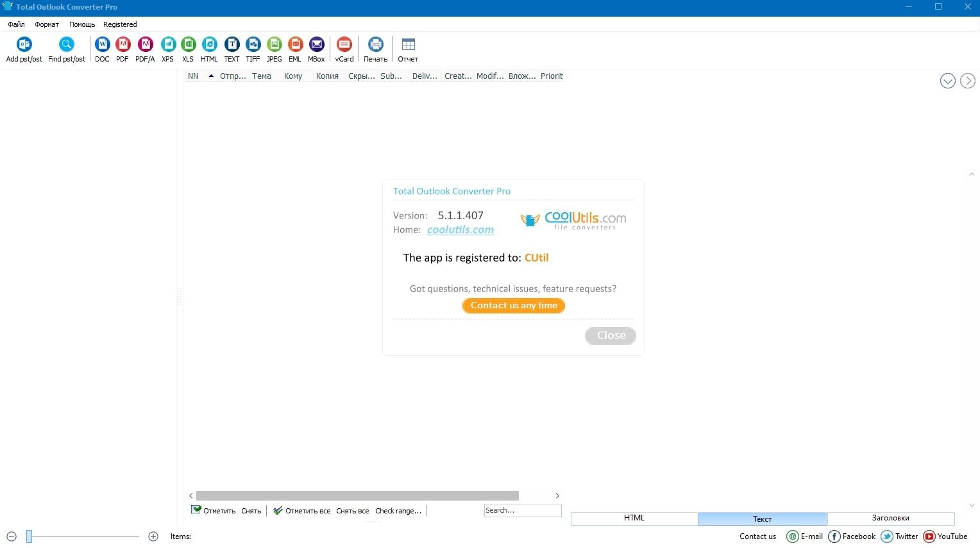Open Check range... option
Screen dimensions: 980x548
(398, 511)
